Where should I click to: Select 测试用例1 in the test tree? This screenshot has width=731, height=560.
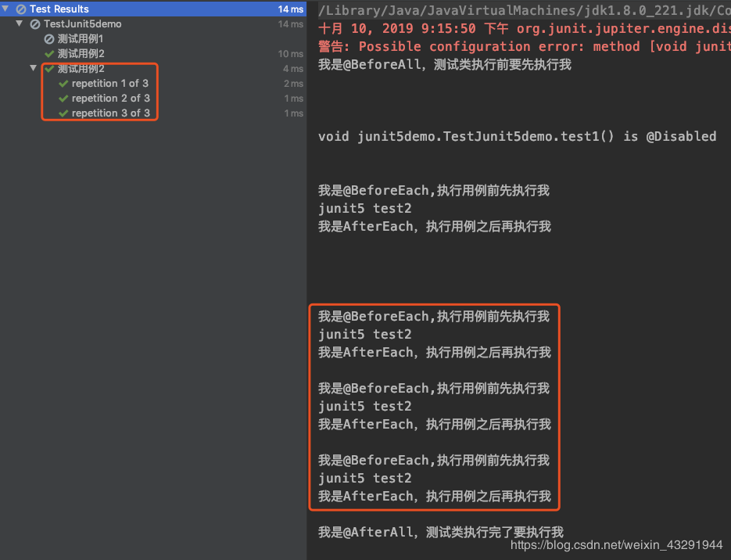(78, 38)
